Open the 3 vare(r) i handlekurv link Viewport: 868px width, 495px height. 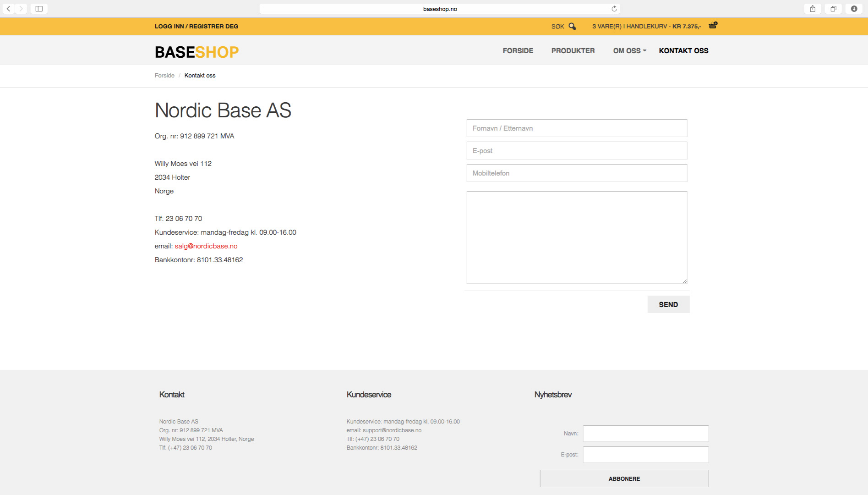click(647, 27)
